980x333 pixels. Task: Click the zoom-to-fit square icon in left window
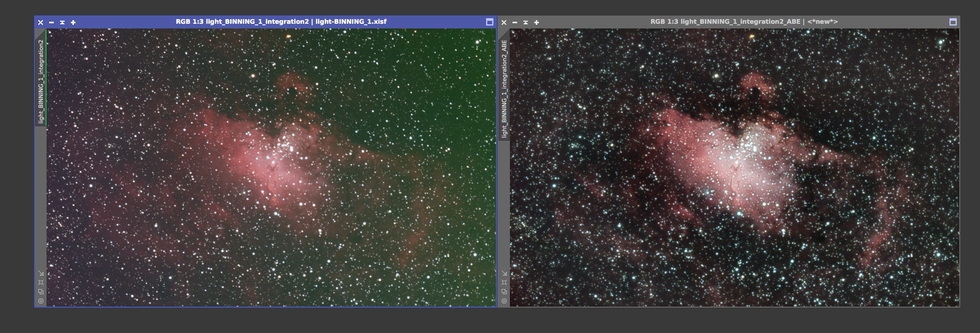coord(41,282)
